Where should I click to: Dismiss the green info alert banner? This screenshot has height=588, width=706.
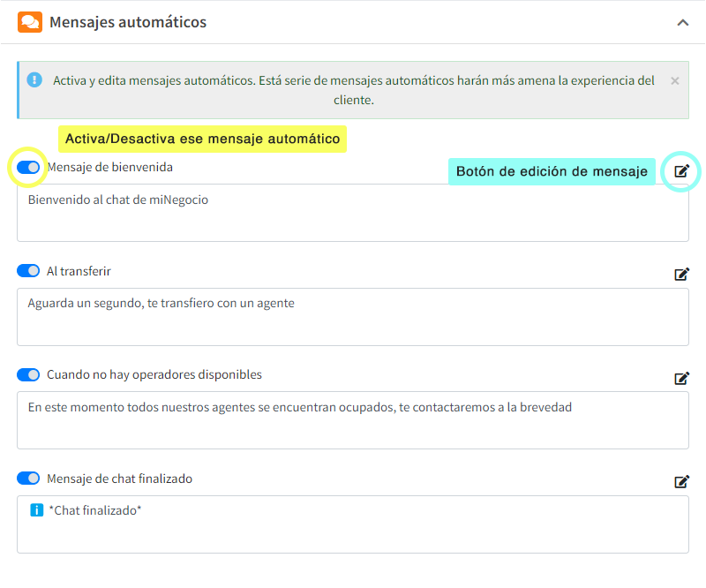(675, 80)
